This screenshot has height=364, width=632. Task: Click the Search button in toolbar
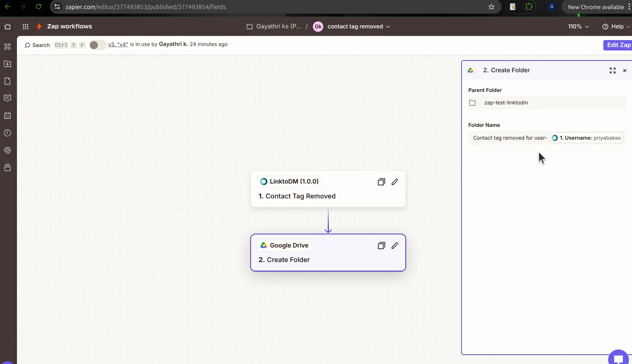(37, 45)
